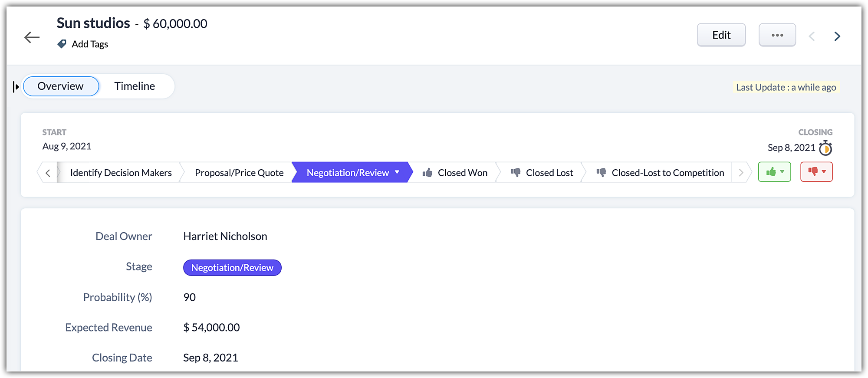The image size is (868, 378).
Task: Expand the side panel toggle arrow
Action: (16, 87)
